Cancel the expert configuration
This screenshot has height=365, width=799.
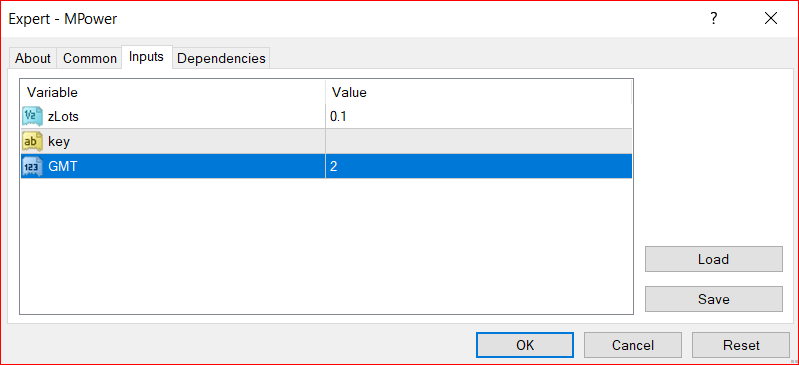coord(633,345)
